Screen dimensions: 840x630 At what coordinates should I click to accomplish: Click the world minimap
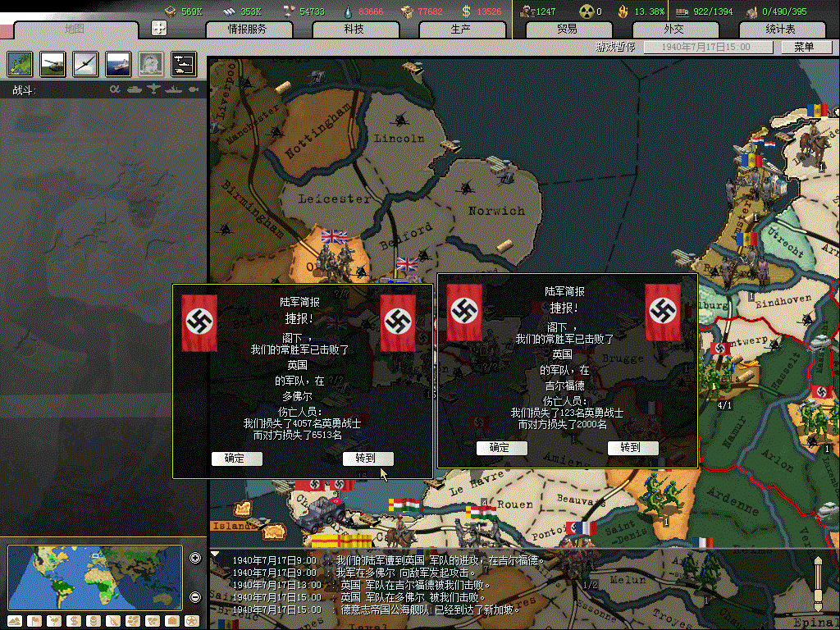pyautogui.click(x=95, y=577)
